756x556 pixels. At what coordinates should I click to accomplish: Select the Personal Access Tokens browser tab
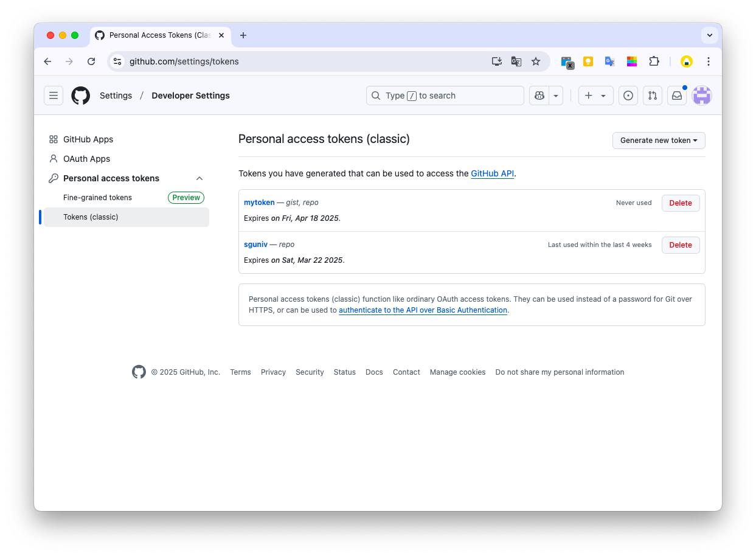coord(160,35)
